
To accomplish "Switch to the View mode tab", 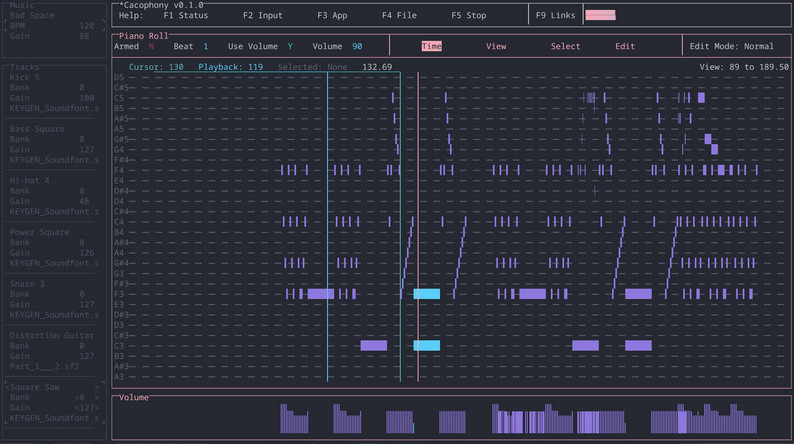I will pyautogui.click(x=496, y=47).
